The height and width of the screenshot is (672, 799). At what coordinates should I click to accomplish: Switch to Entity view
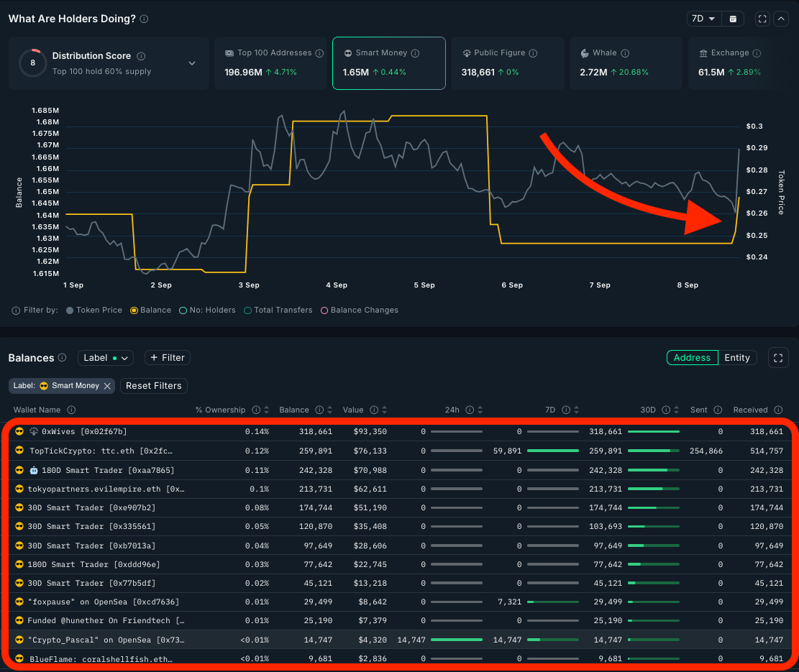point(737,358)
